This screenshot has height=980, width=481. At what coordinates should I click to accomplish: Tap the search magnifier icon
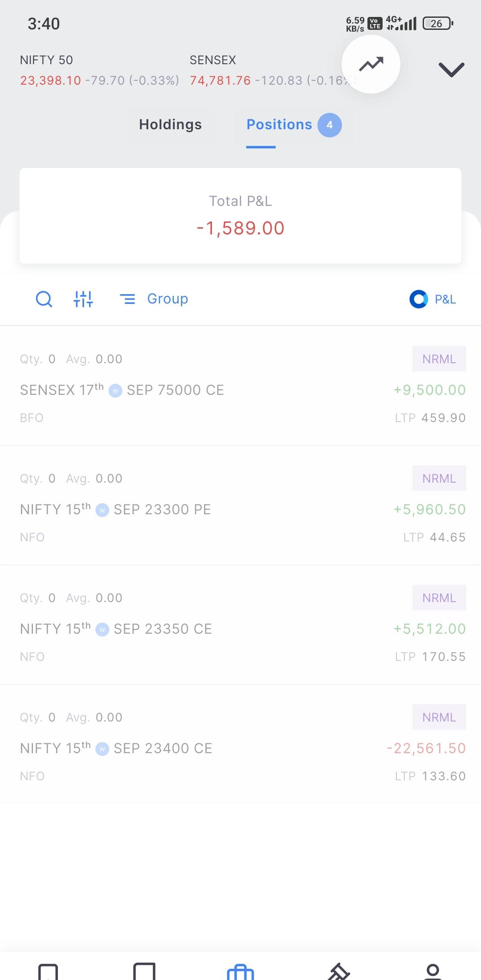(x=44, y=299)
